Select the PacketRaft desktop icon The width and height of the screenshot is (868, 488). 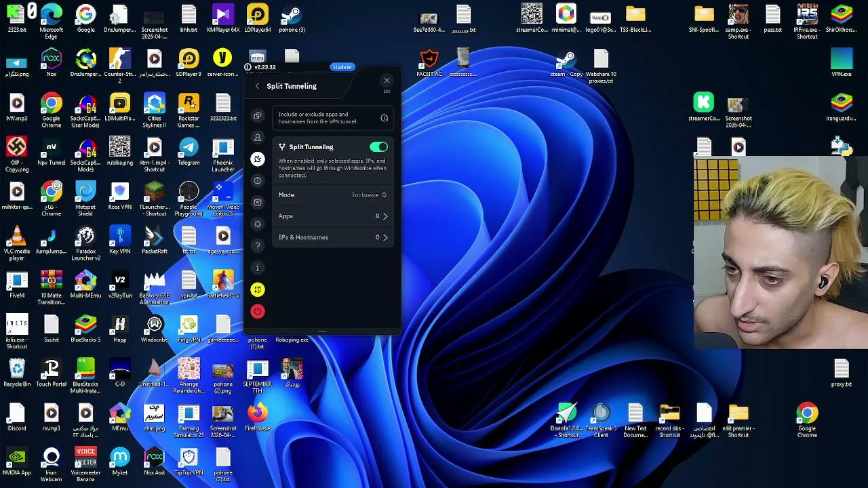pyautogui.click(x=155, y=239)
